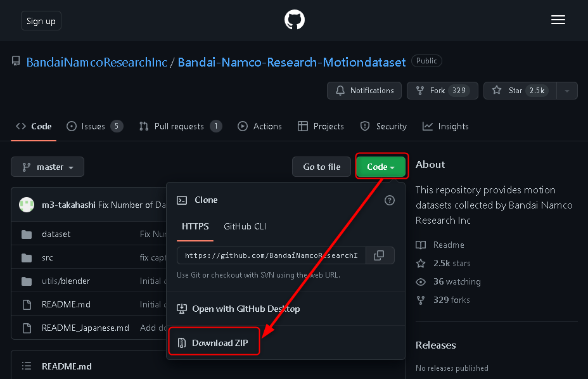Click the Public visibility label
The height and width of the screenshot is (379, 588).
click(427, 61)
